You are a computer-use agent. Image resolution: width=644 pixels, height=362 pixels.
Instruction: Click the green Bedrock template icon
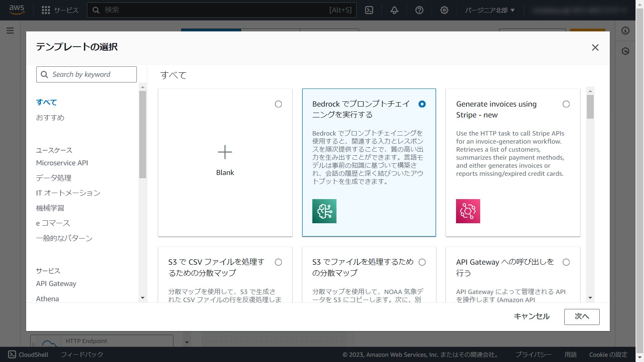324,211
